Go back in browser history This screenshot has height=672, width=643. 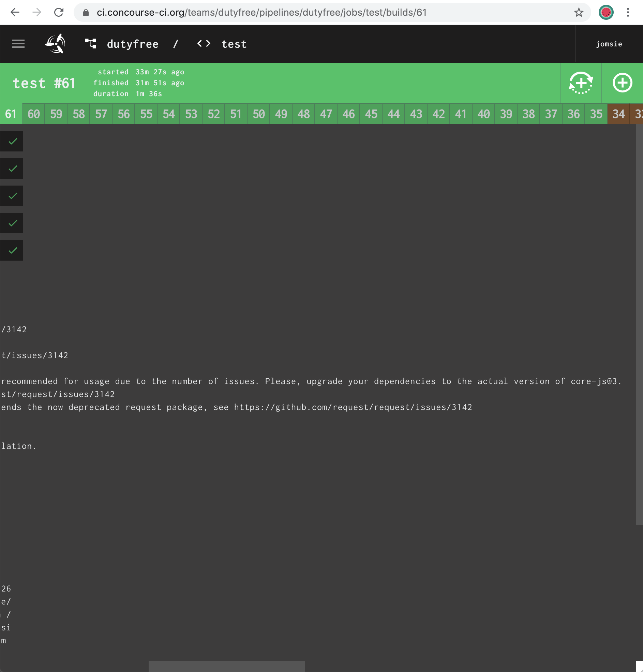coord(15,12)
